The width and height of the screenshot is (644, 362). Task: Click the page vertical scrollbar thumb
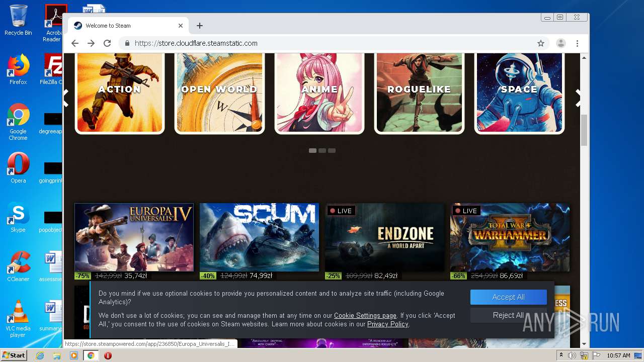click(584, 130)
